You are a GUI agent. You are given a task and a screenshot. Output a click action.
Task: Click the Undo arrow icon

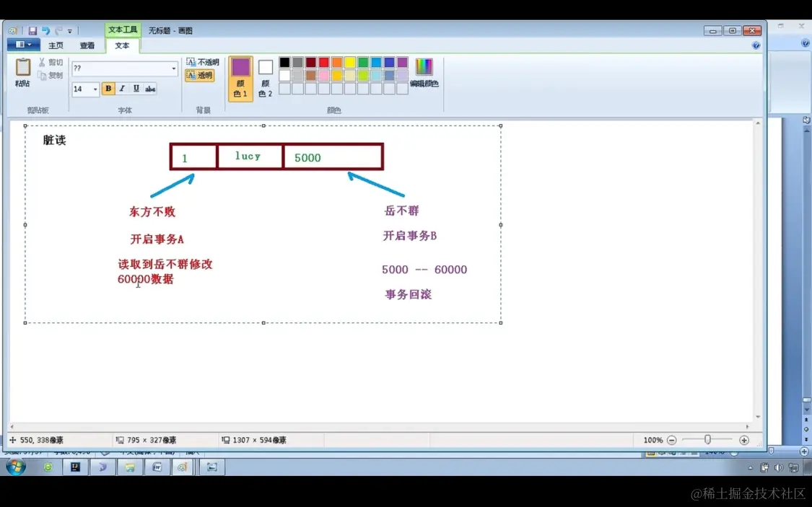coord(45,31)
